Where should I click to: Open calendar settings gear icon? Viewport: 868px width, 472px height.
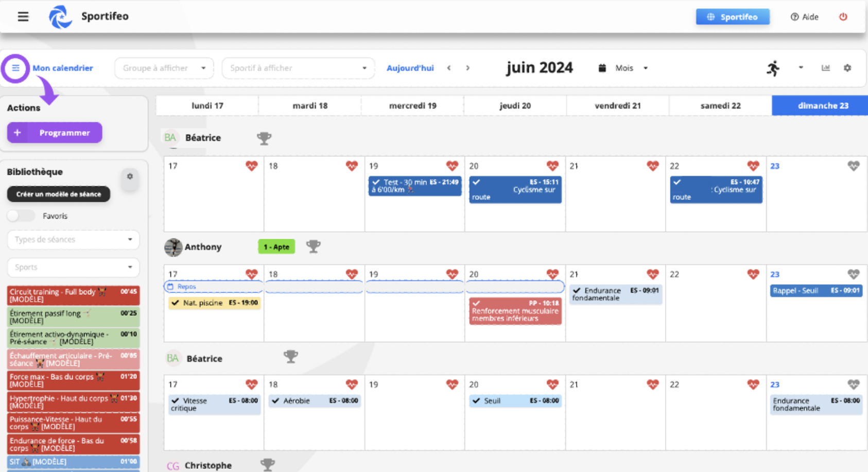click(847, 68)
